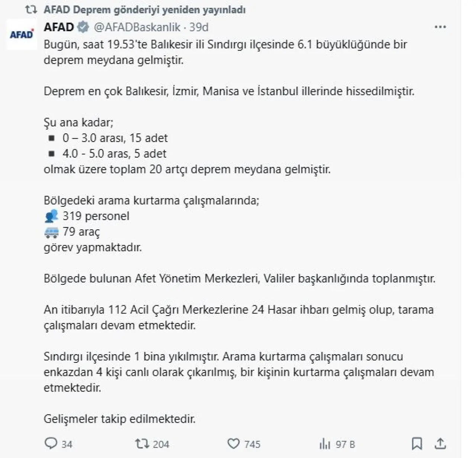Click the 204 repost count
The width and height of the screenshot is (476, 458).
coord(161,444)
